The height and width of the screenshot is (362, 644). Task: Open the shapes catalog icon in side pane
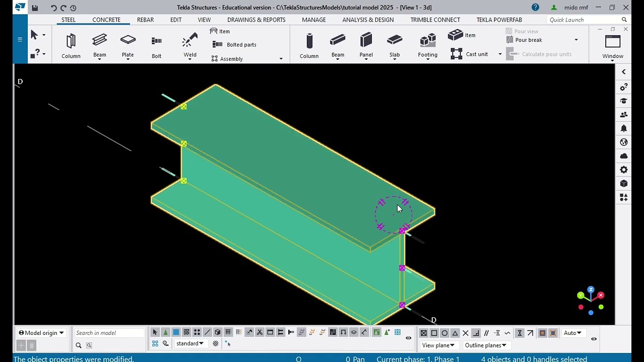click(624, 198)
